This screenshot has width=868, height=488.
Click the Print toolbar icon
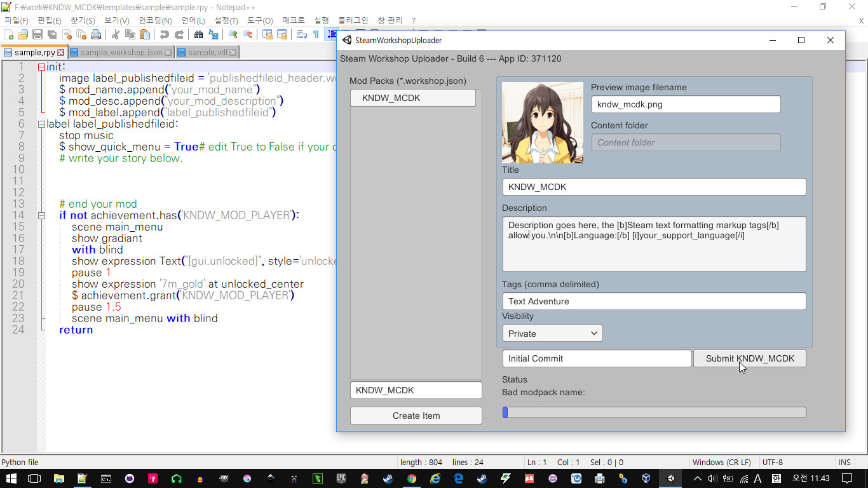[95, 34]
